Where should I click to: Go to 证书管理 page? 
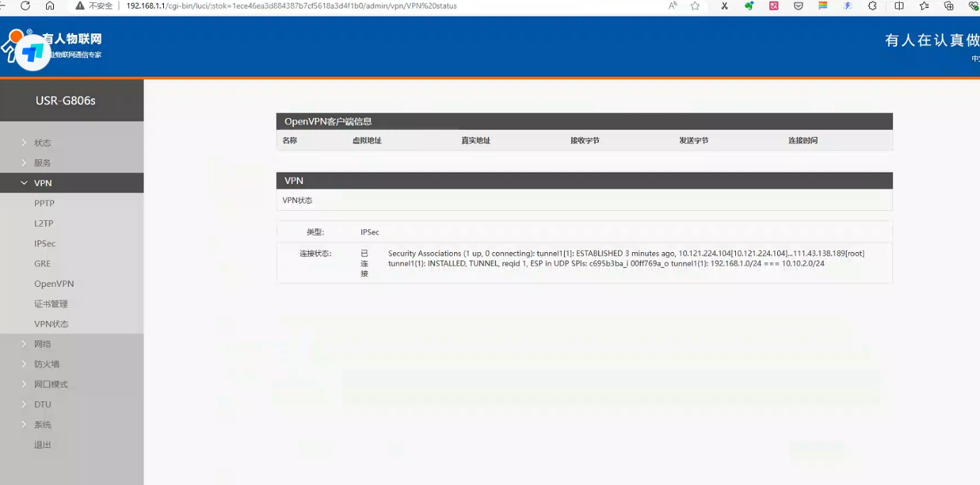(x=51, y=304)
